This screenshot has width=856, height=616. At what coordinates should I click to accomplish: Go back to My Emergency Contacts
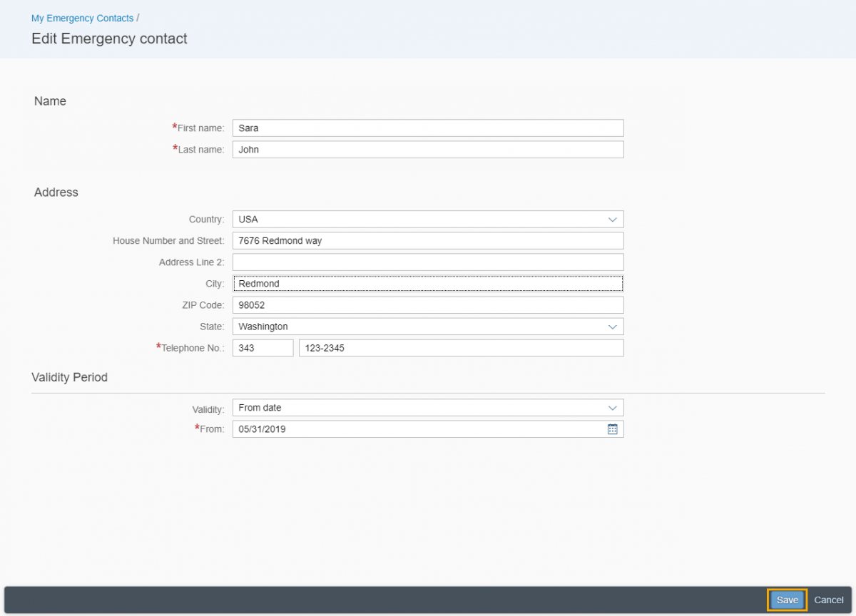(x=82, y=18)
